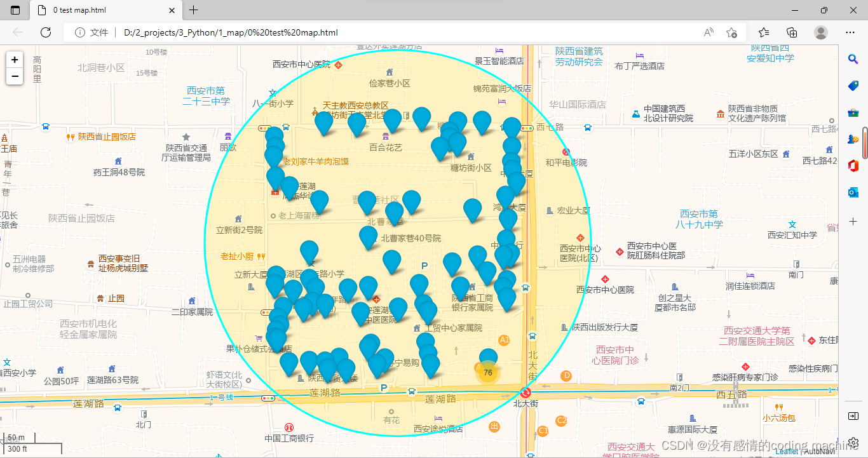Click the orange D subway exit marker
This screenshot has height=458, width=868.
[566, 375]
